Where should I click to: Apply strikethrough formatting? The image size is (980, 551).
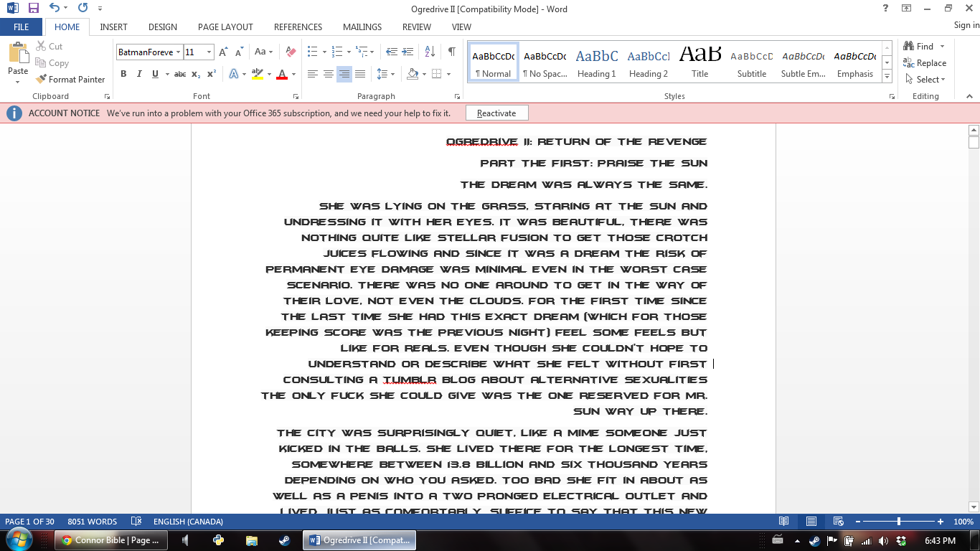tap(180, 74)
